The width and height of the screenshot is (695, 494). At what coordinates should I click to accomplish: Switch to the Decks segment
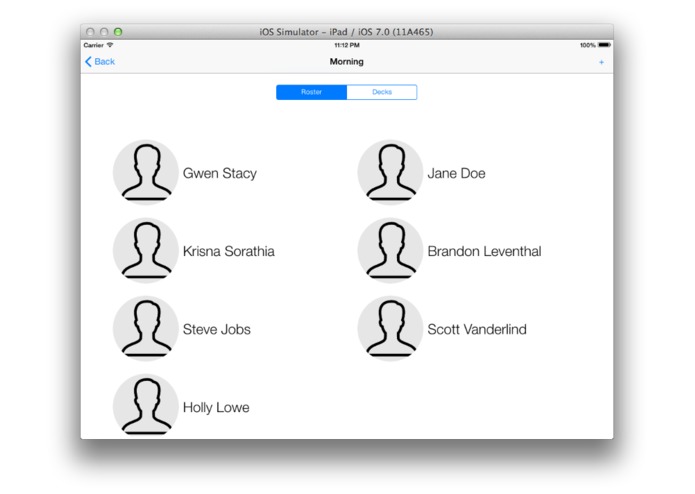(382, 92)
